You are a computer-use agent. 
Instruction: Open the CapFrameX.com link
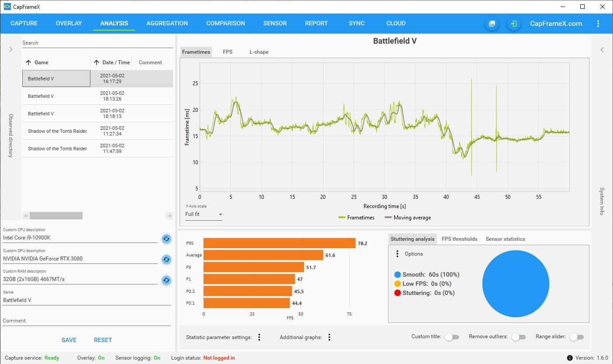pyautogui.click(x=556, y=24)
